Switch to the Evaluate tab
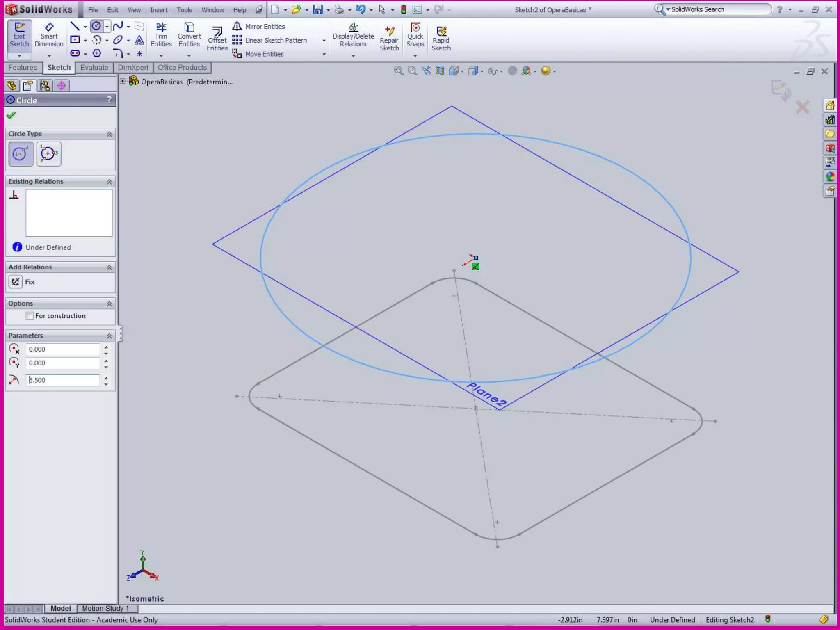 pyautogui.click(x=94, y=68)
